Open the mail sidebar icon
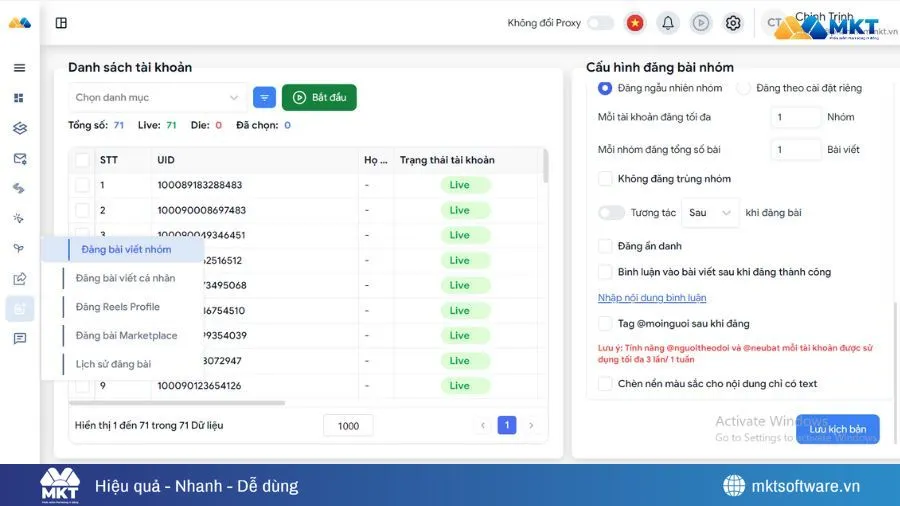This screenshot has width=900, height=506. 20,158
